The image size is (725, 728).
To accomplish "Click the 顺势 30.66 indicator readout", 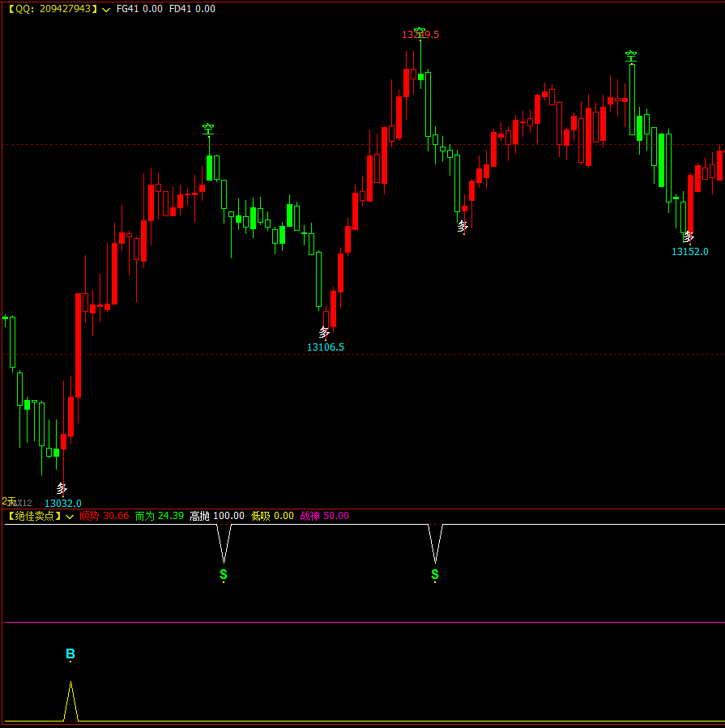I will 104,516.
